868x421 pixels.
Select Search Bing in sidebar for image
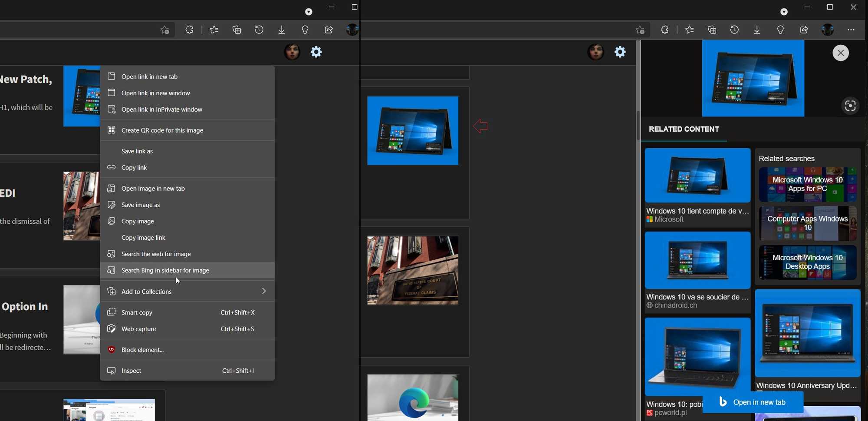187,270
